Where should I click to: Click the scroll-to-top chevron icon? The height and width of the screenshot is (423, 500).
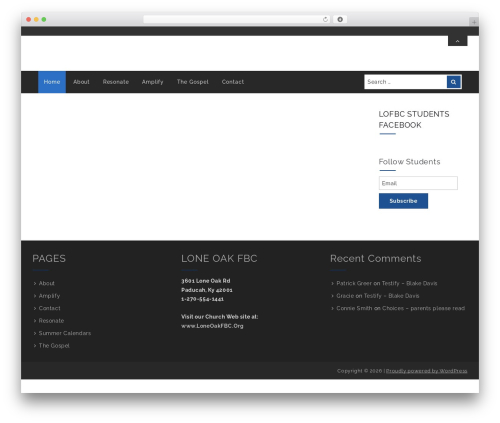tap(457, 41)
